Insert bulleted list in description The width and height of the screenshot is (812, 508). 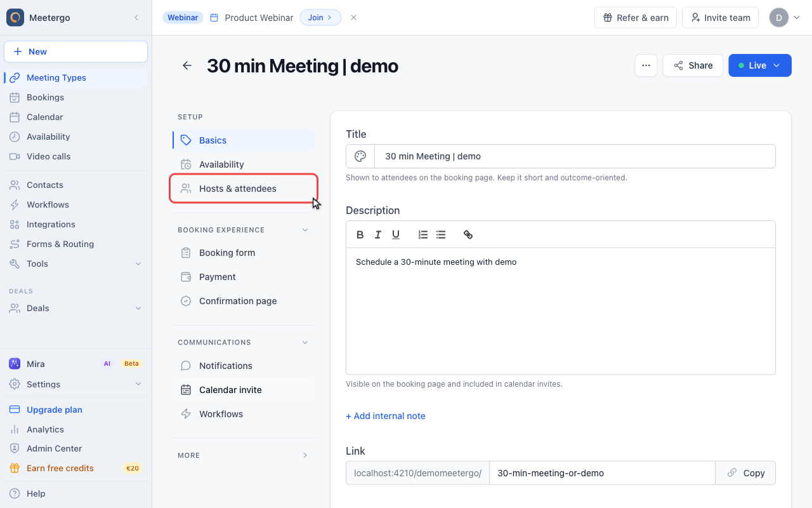pos(441,235)
